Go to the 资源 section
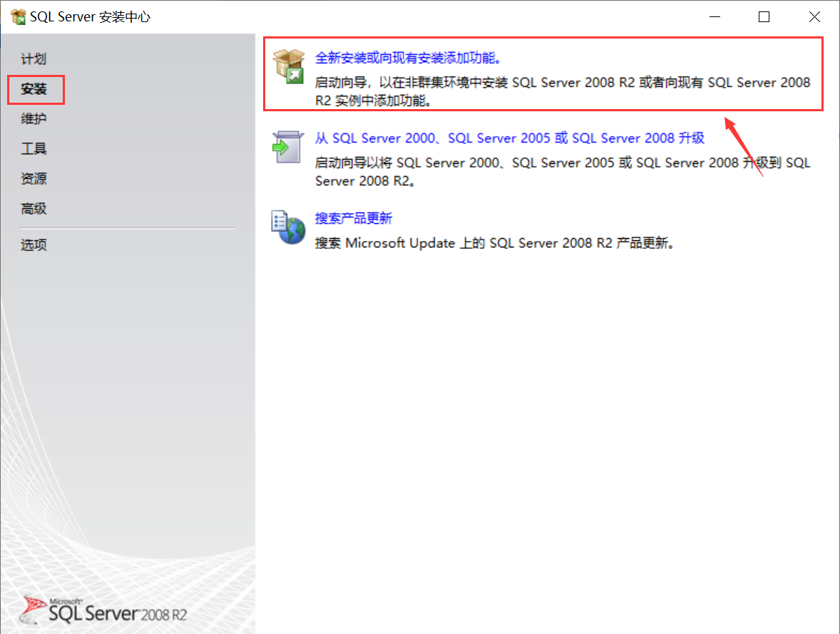Viewport: 840px width, 634px height. 34,178
